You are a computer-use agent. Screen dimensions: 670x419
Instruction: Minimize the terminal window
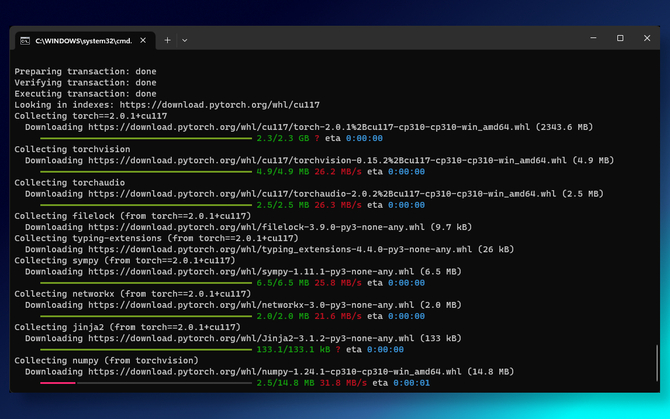(593, 38)
